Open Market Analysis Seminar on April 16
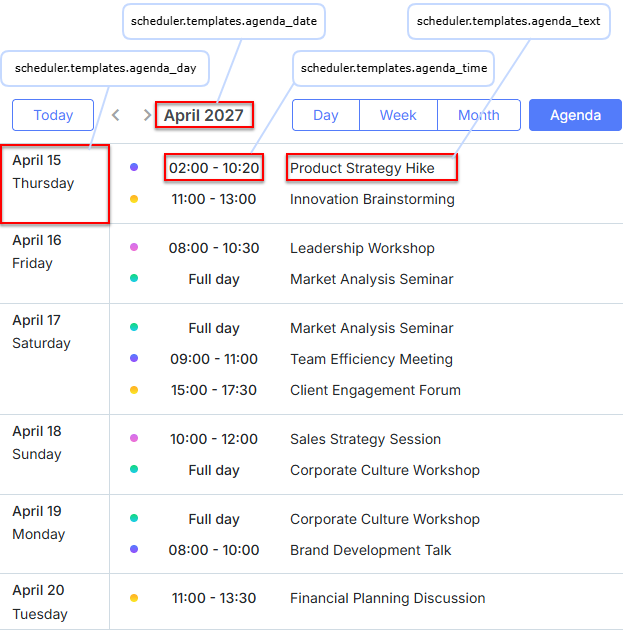 click(372, 279)
